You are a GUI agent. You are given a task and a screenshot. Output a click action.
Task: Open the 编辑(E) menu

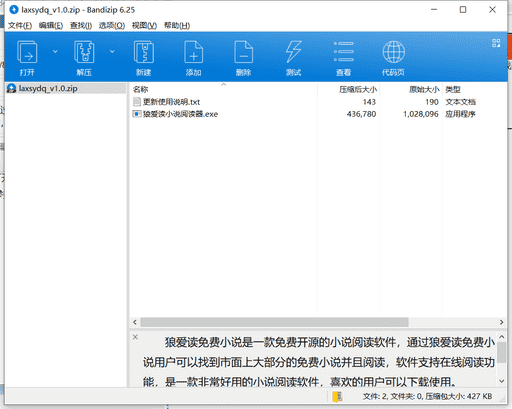pos(51,25)
